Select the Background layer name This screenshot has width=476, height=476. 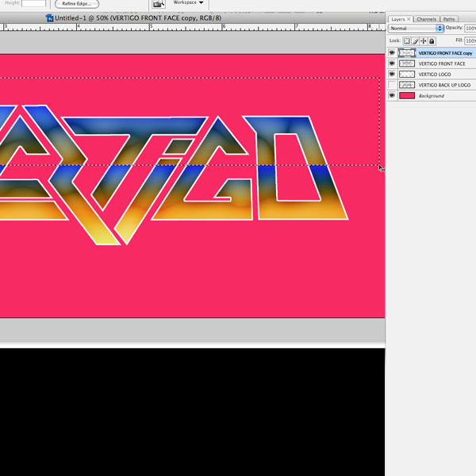pyautogui.click(x=431, y=96)
